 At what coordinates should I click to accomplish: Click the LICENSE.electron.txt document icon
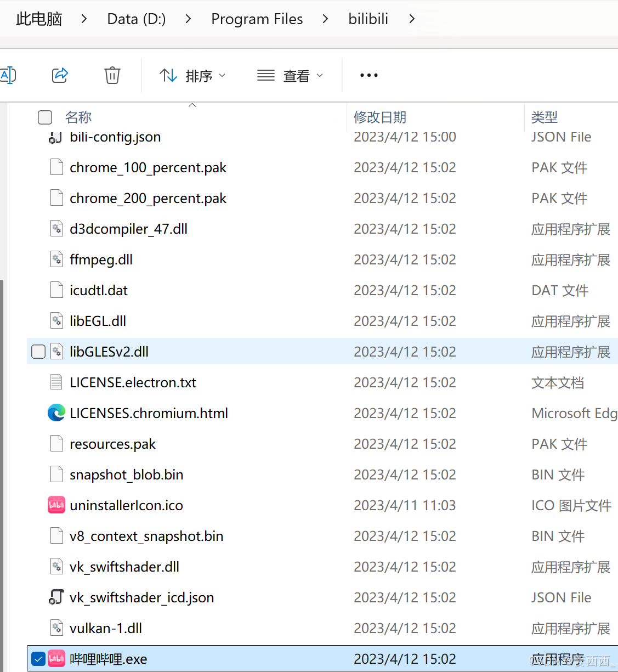point(56,382)
